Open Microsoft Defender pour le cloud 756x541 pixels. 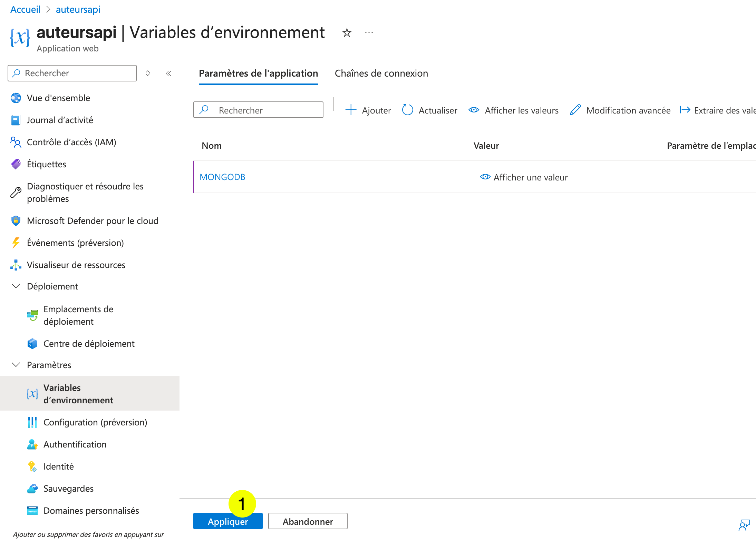tap(93, 221)
